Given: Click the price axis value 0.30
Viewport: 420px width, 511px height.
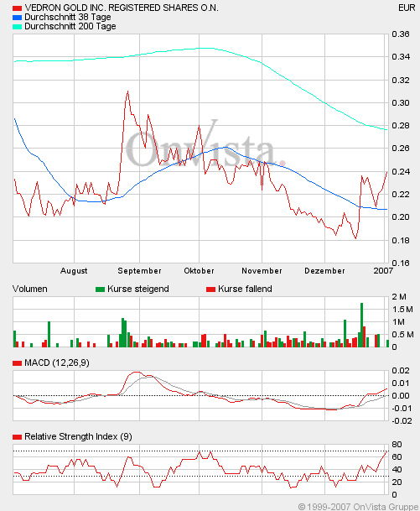Looking at the screenshot, I should pyautogui.click(x=401, y=103).
